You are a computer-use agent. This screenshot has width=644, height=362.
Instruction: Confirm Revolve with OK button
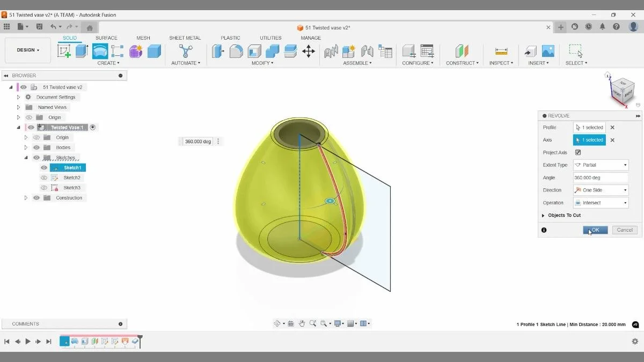click(595, 230)
